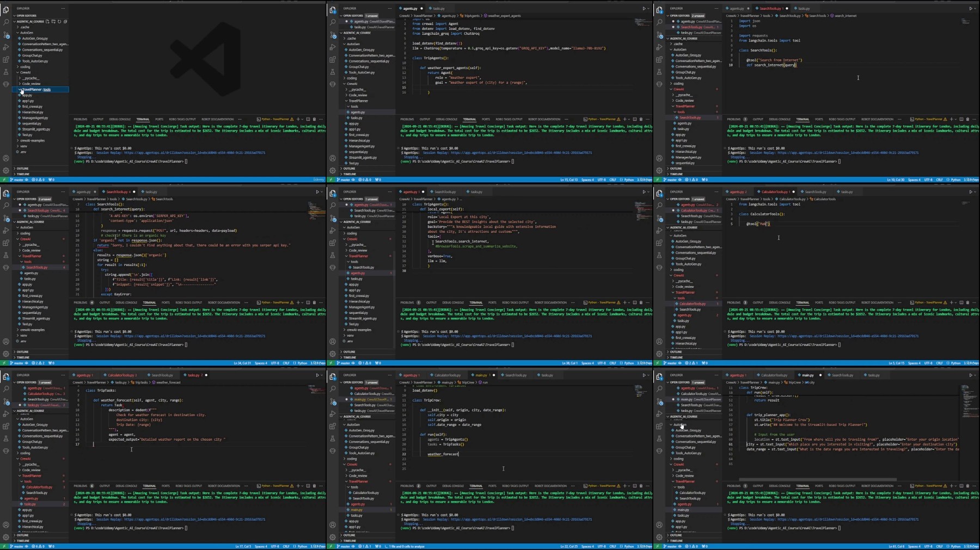Click '1 file and 0 cells to analyze' status
The height and width of the screenshot is (550, 980).
click(x=405, y=546)
